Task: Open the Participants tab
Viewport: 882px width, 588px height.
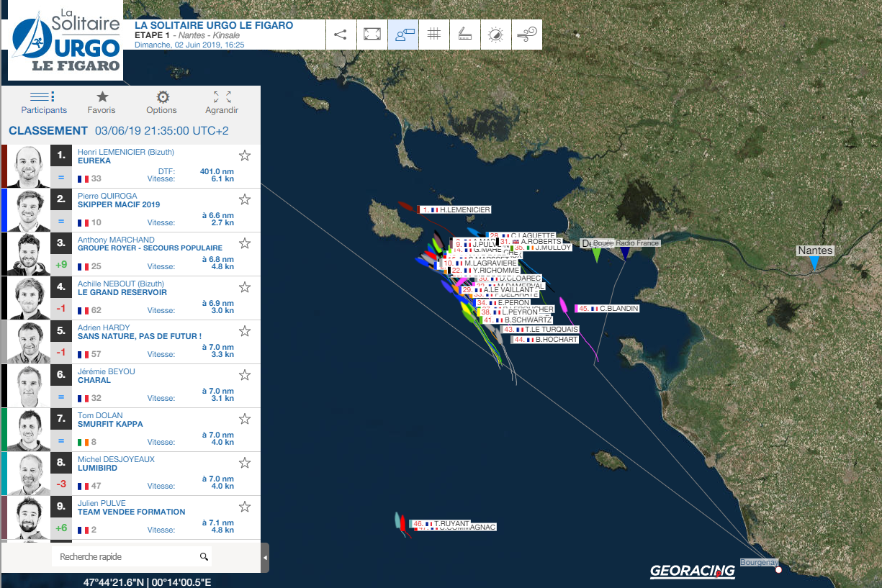Action: tap(44, 102)
